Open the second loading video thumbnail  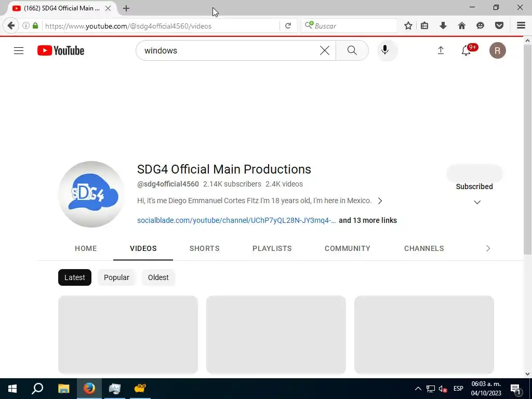[276, 335]
